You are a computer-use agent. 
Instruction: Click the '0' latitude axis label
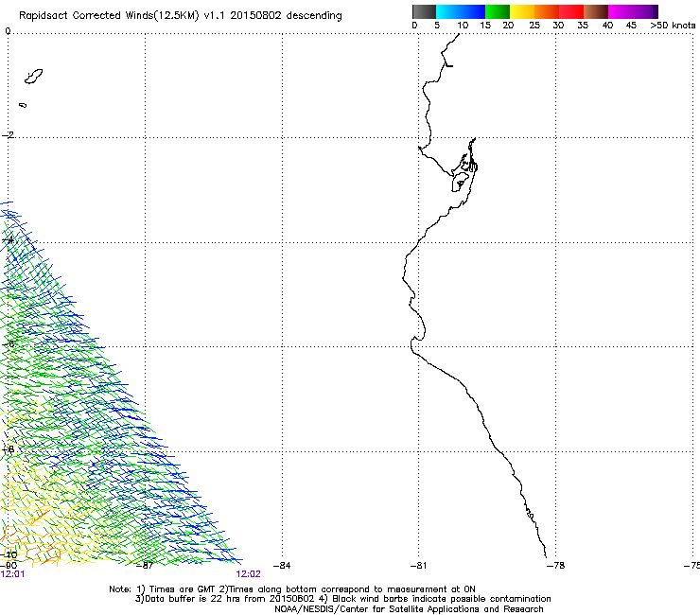click(8, 31)
